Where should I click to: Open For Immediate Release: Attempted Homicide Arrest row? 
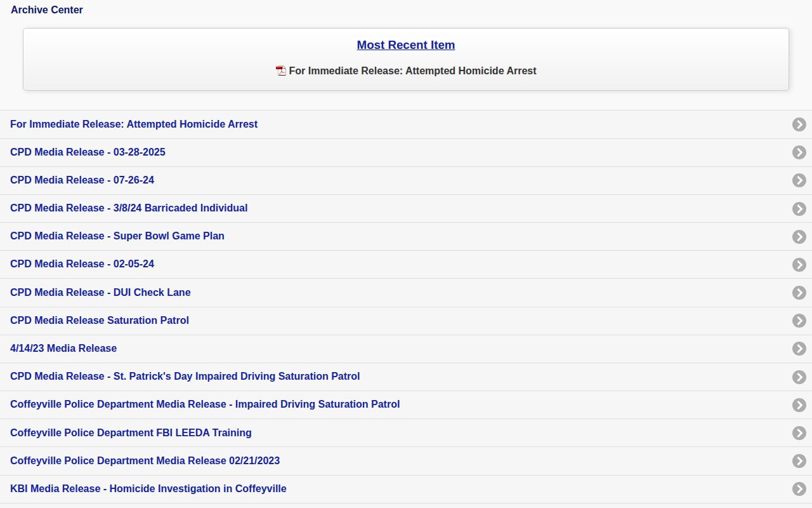click(406, 124)
